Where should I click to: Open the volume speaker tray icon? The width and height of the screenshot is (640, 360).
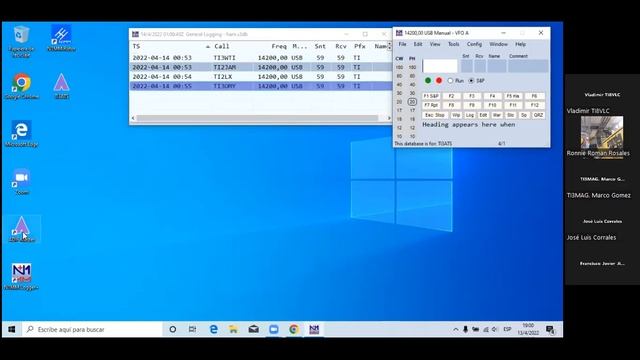495,329
